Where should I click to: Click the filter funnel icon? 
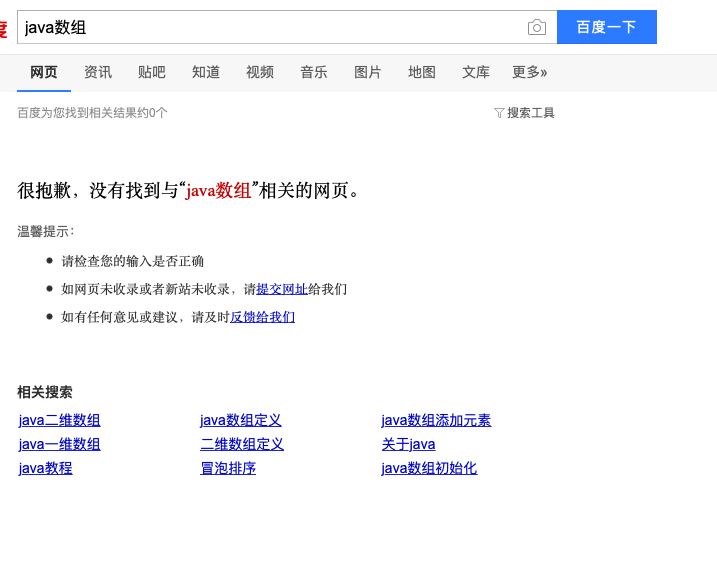tap(499, 113)
